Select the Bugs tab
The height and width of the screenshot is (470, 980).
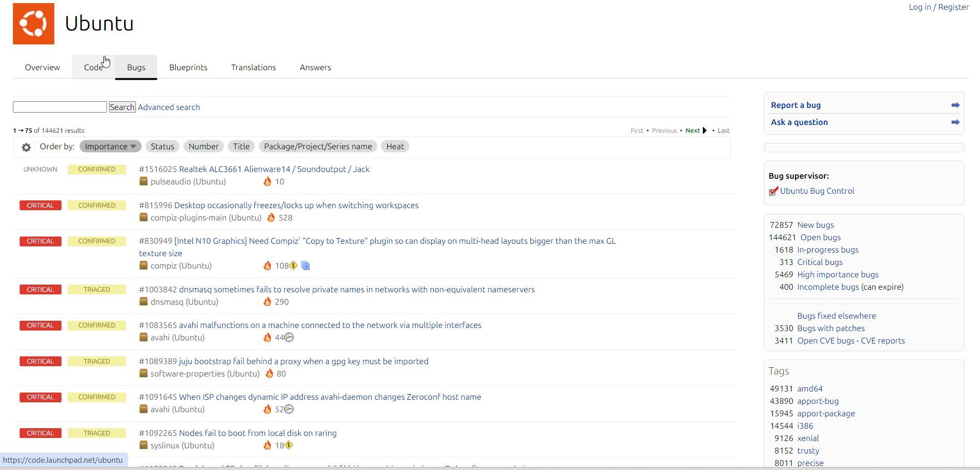click(x=136, y=68)
